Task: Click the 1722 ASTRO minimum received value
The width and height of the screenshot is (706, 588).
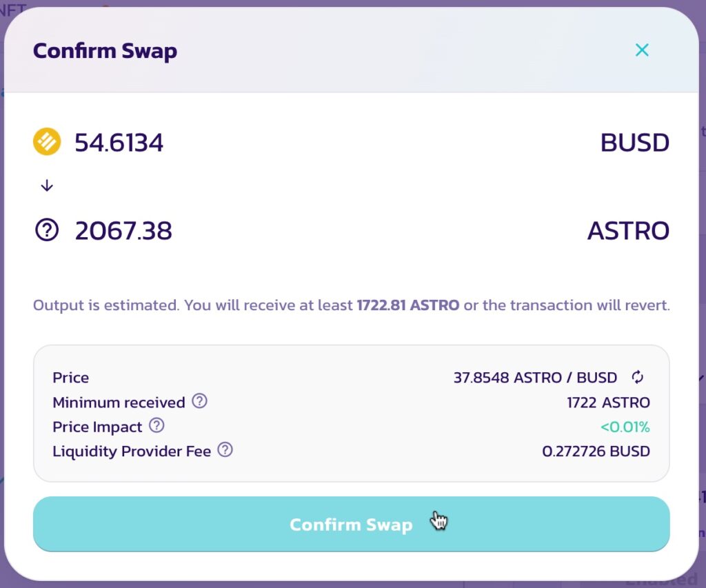Action: click(x=608, y=402)
